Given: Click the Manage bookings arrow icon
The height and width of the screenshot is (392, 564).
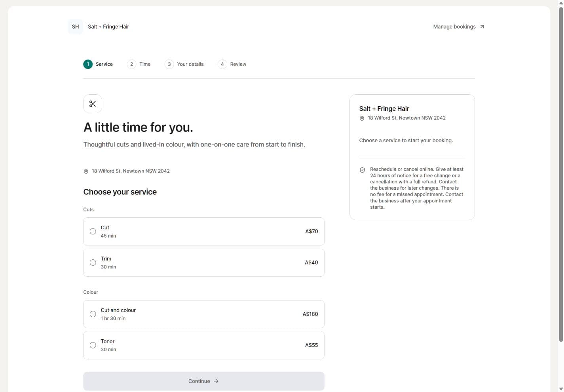Looking at the screenshot, I should 482,27.
